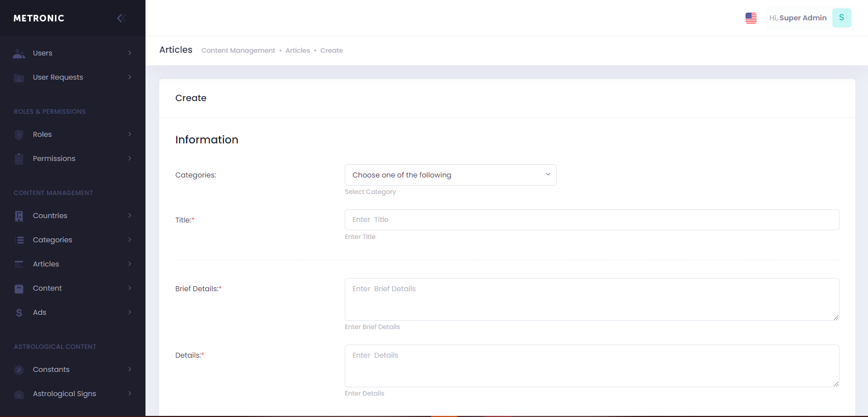The width and height of the screenshot is (868, 417).
Task: Click the Permissions clipboard icon
Action: [x=19, y=159]
